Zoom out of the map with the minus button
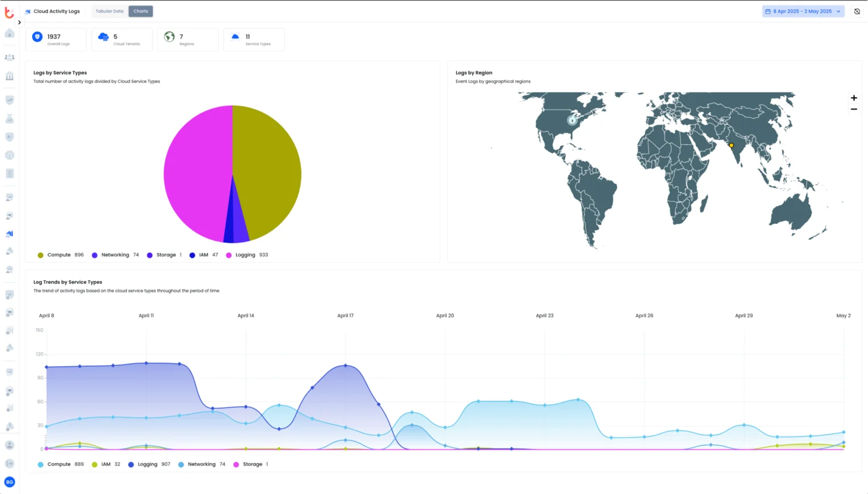Viewport: 868px width, 494px height. [853, 108]
